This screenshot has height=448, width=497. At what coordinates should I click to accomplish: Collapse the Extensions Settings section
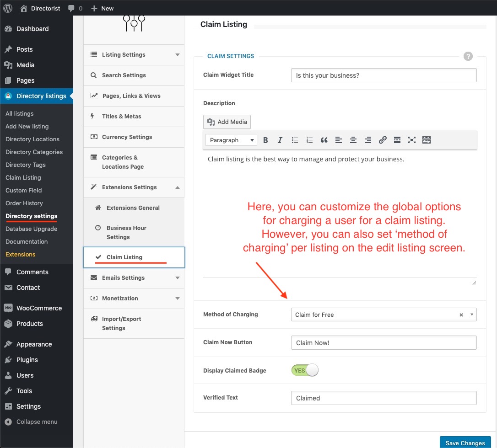tap(134, 187)
